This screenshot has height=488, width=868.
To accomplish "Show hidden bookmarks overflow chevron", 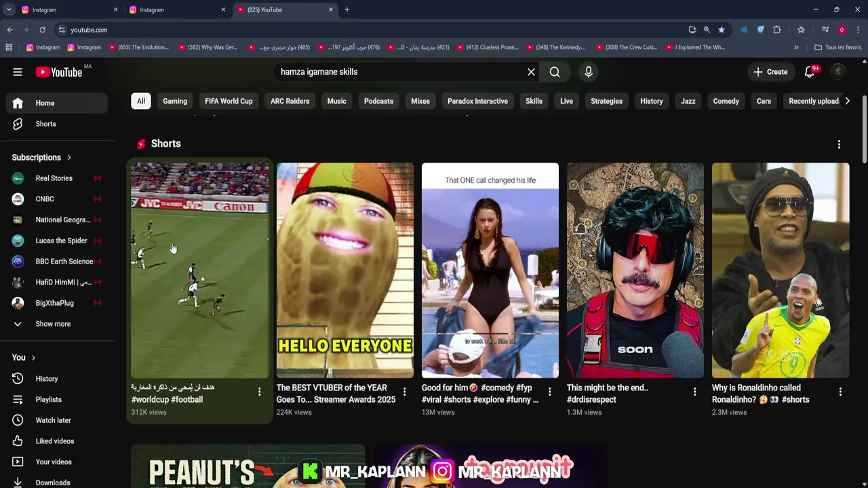I will pyautogui.click(x=796, y=47).
